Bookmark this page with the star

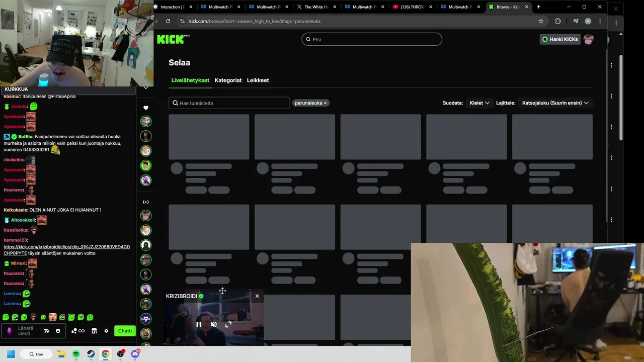pos(541,21)
